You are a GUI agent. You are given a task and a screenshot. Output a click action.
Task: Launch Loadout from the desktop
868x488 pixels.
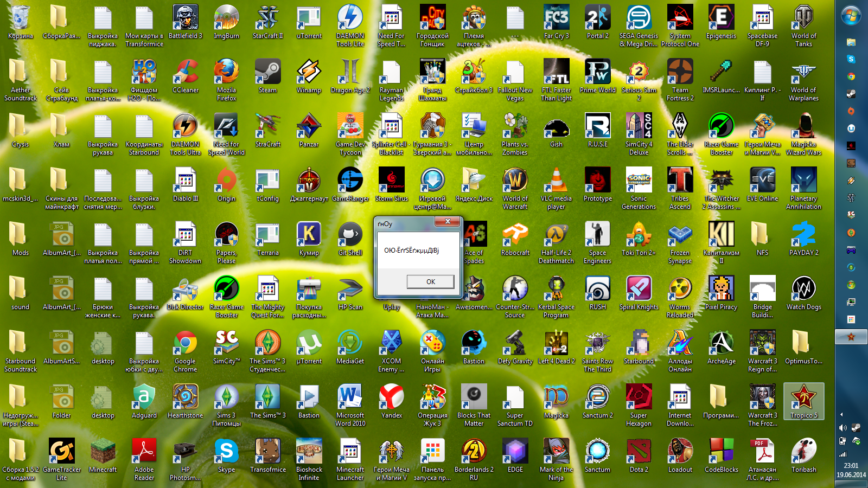(680, 457)
